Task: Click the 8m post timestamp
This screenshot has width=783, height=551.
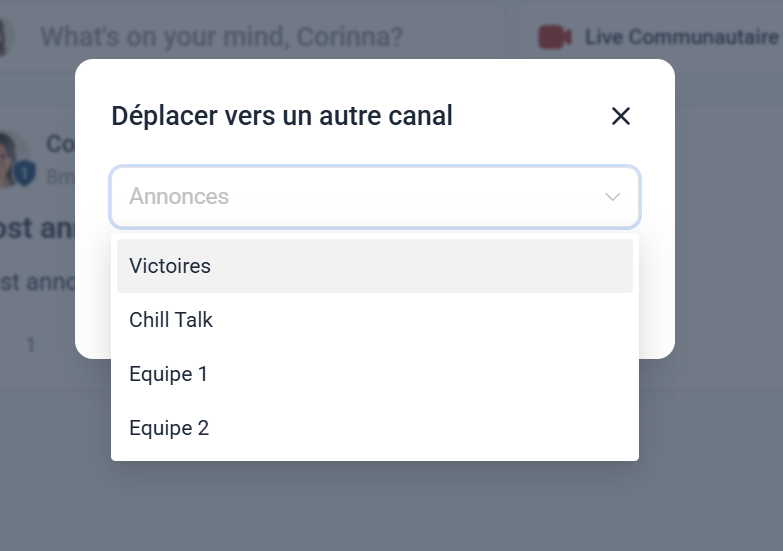Action: pyautogui.click(x=60, y=177)
